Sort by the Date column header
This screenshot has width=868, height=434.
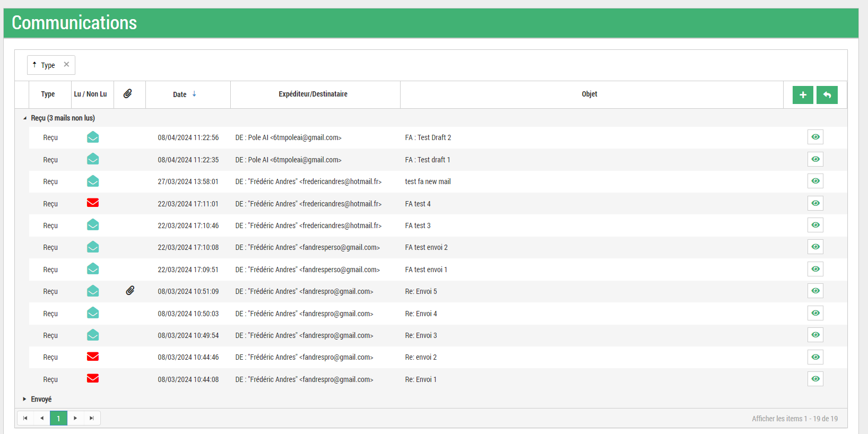point(180,94)
